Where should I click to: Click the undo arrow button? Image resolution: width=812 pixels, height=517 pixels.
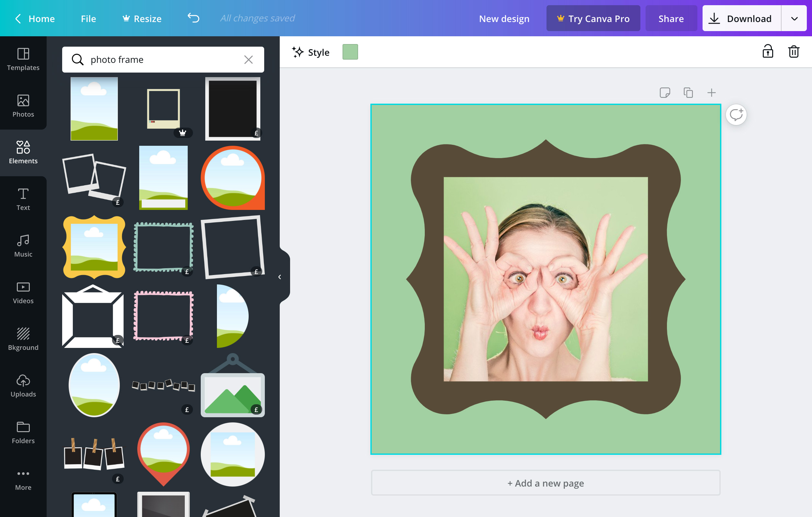[x=194, y=18]
